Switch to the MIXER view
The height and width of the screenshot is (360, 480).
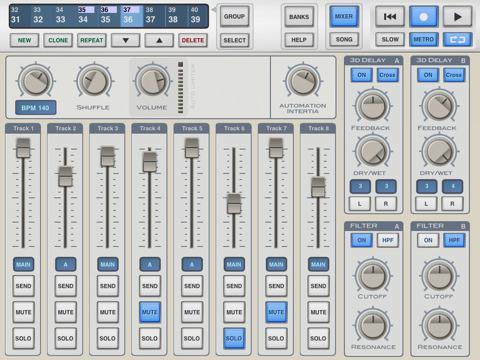(344, 16)
